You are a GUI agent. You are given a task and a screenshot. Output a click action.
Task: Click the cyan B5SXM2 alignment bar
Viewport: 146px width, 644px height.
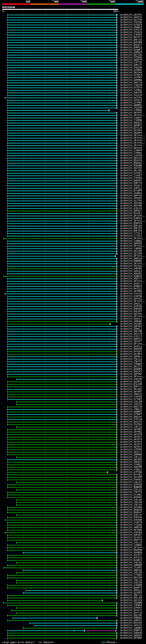(72, 623)
